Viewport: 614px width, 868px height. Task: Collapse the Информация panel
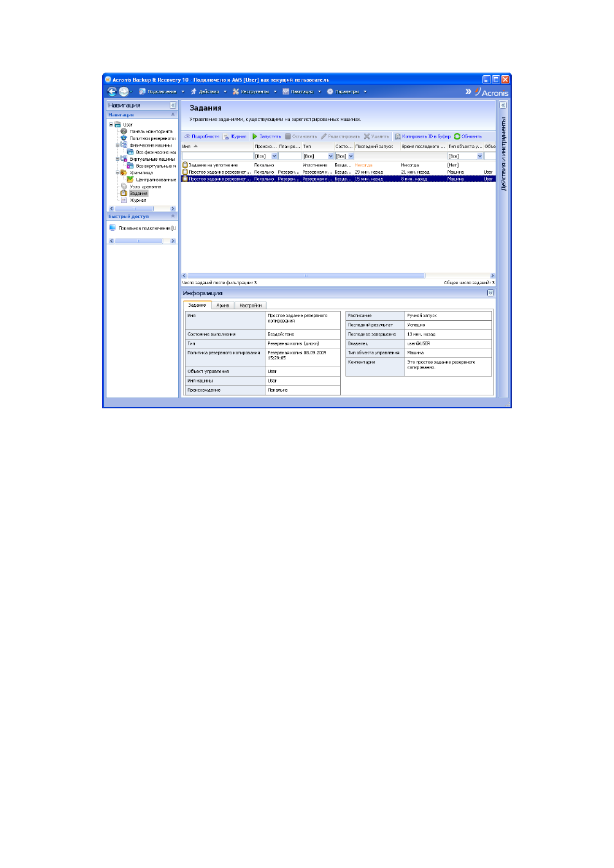pyautogui.click(x=491, y=293)
